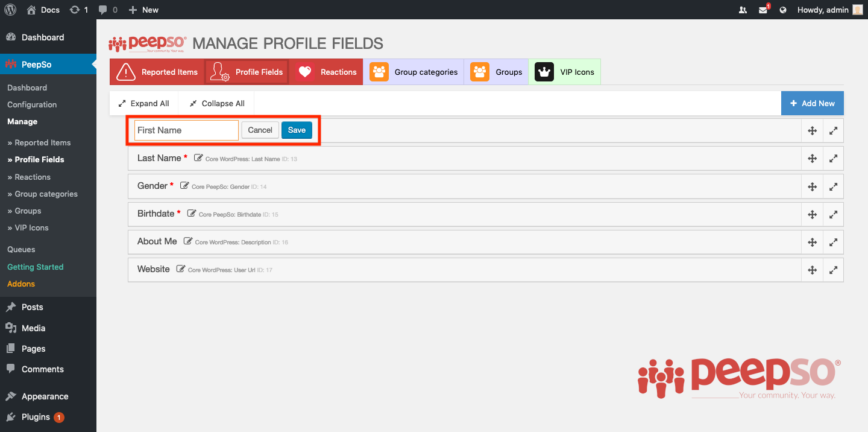Expand the First Name field row
Screen dimensions: 868x432
coord(833,131)
